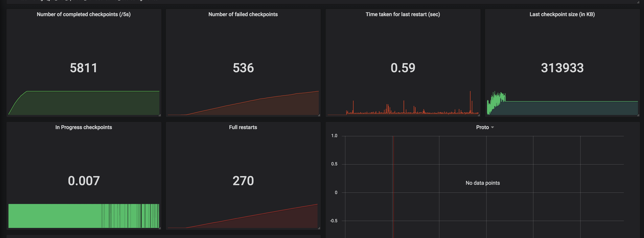Viewport: 644px width, 238px height.
Task: Open 'Number of completed checkpoints (/5s)' title menu
Action: [x=84, y=15]
